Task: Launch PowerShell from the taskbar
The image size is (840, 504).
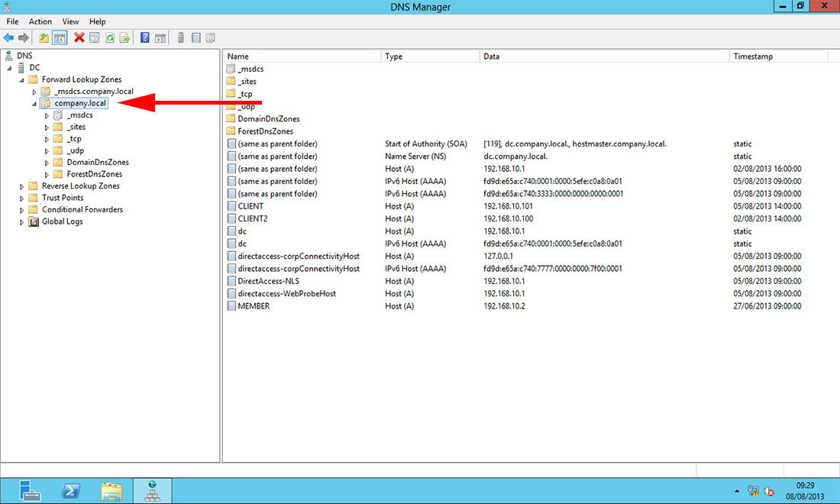Action: [x=71, y=490]
